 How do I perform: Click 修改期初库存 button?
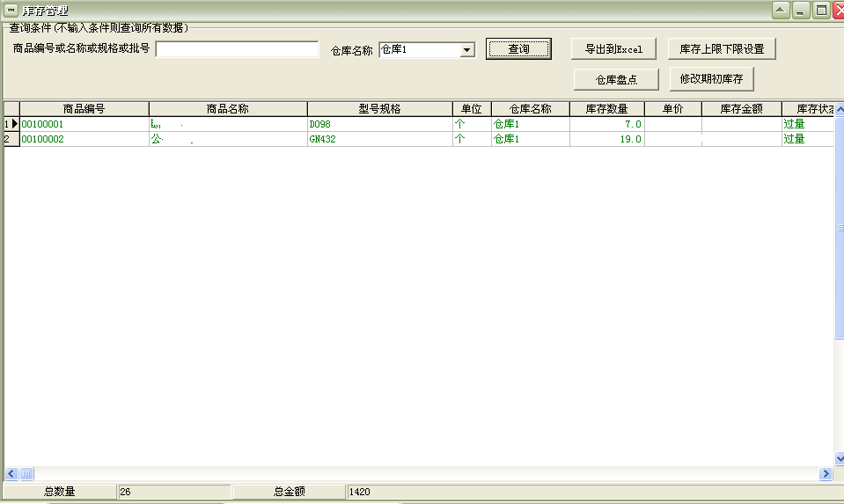point(711,79)
